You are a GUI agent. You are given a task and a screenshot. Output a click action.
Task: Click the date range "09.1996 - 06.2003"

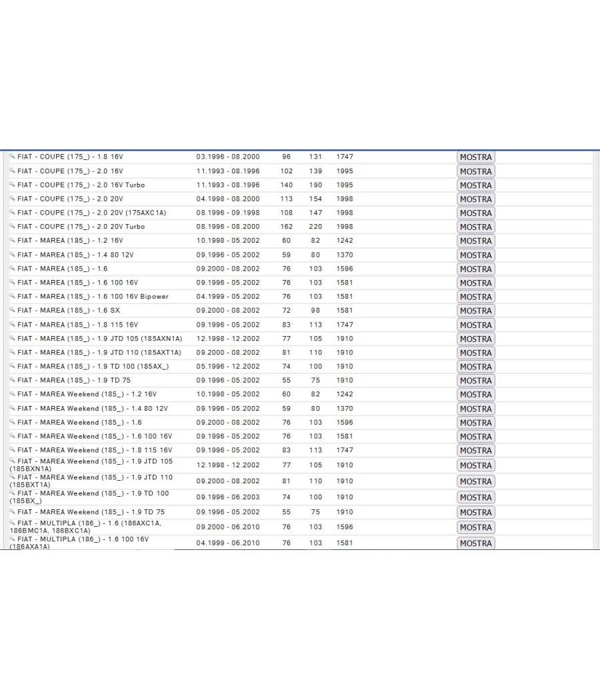click(228, 497)
